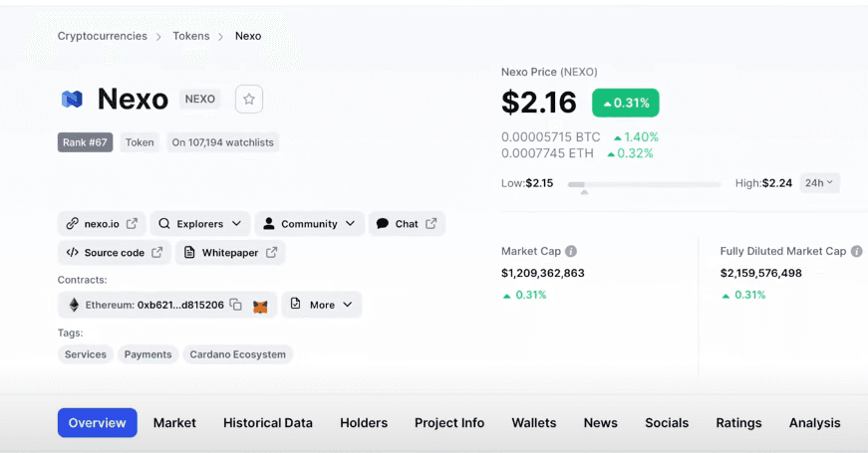Add Nexo to watchlist via star icon
This screenshot has width=868, height=453.
(x=249, y=99)
